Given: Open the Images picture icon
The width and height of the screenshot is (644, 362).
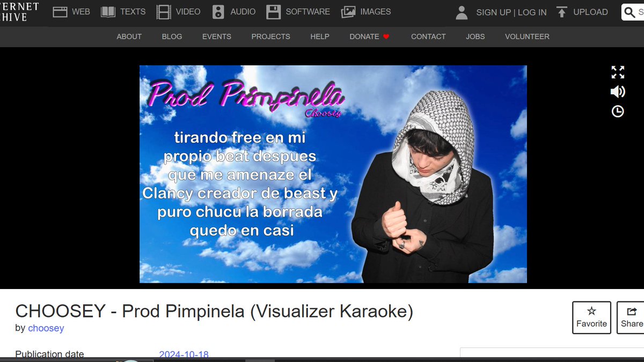Looking at the screenshot, I should click(348, 12).
